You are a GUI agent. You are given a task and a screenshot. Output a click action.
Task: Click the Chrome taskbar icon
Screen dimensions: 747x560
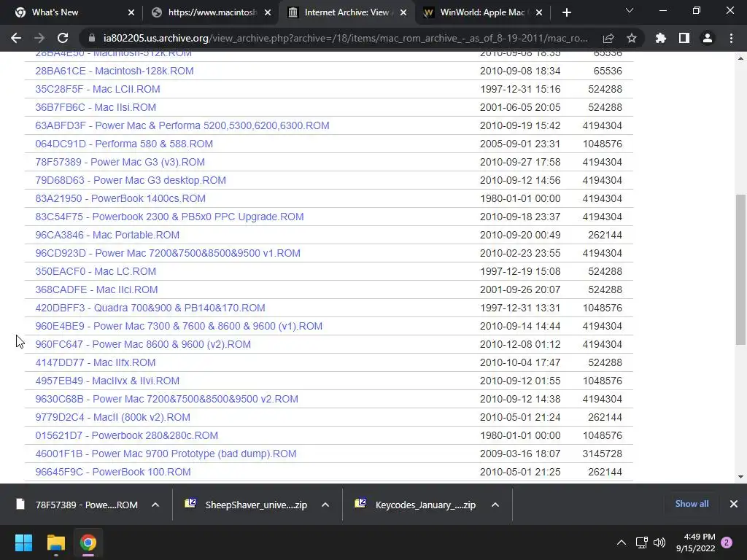(x=88, y=542)
